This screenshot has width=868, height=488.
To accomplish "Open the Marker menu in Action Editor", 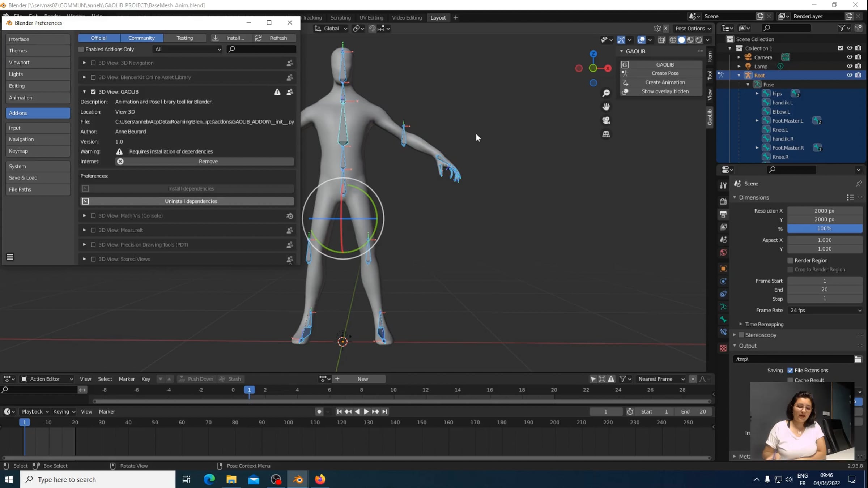I will (127, 379).
